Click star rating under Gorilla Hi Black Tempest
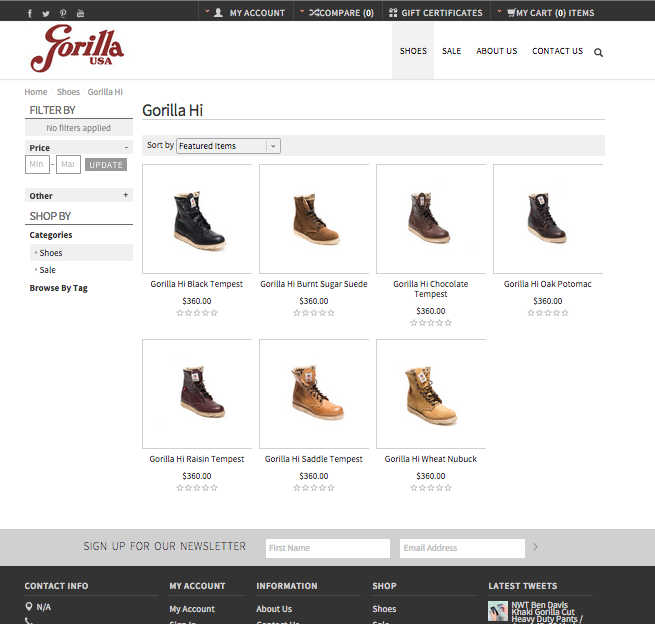Image resolution: width=655 pixels, height=624 pixels. click(197, 313)
